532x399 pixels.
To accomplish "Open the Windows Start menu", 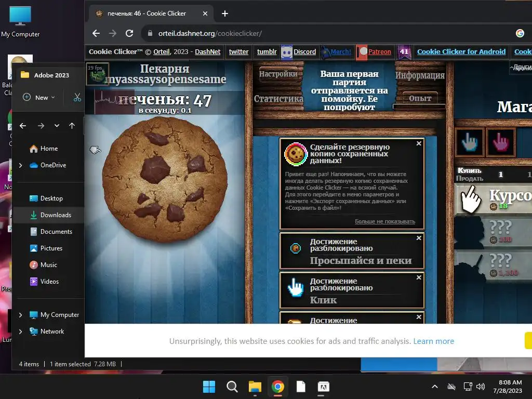I will 209,387.
